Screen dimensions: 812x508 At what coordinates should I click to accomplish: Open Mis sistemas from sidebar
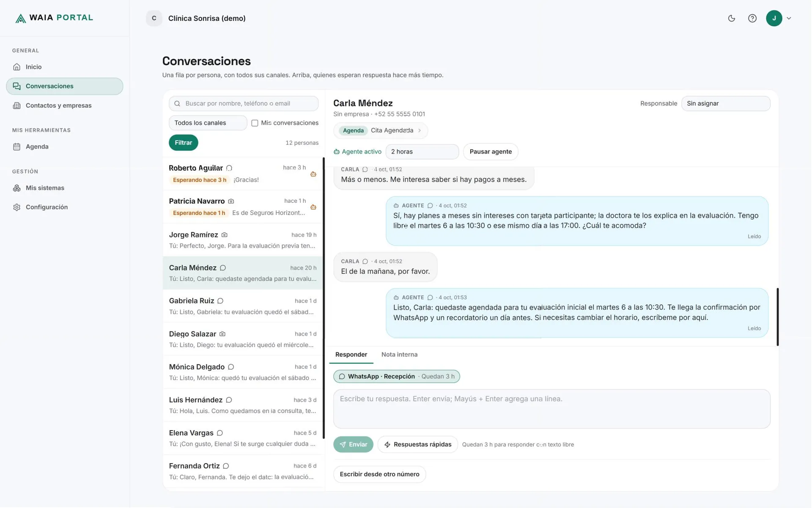(x=64, y=188)
